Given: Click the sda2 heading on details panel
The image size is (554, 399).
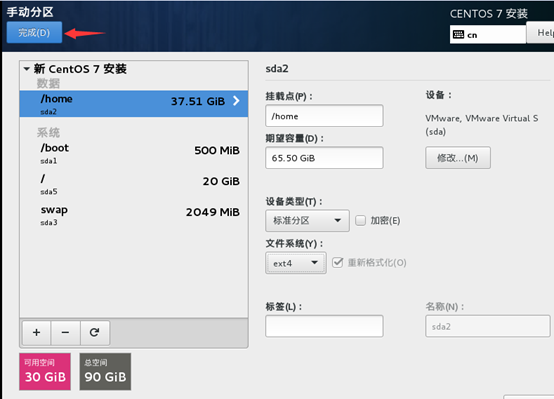Looking at the screenshot, I should pos(277,69).
